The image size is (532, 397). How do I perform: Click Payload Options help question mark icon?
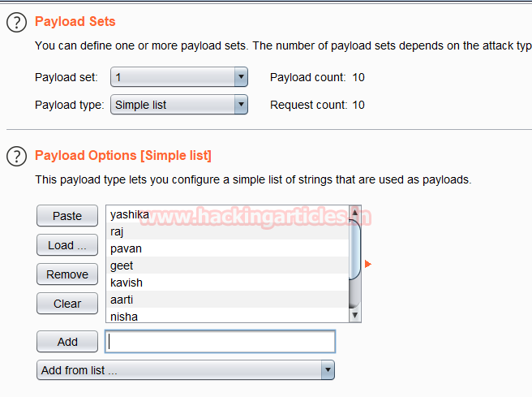tap(16, 155)
